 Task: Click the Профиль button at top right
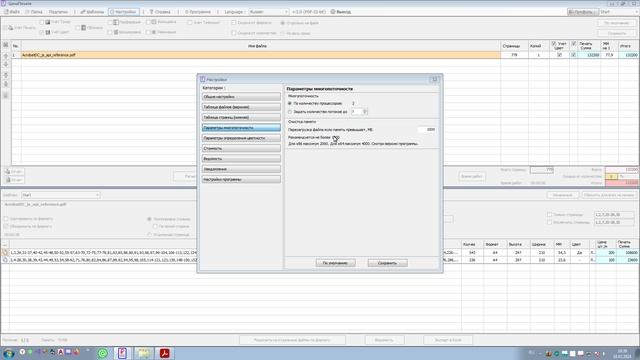click(x=582, y=12)
